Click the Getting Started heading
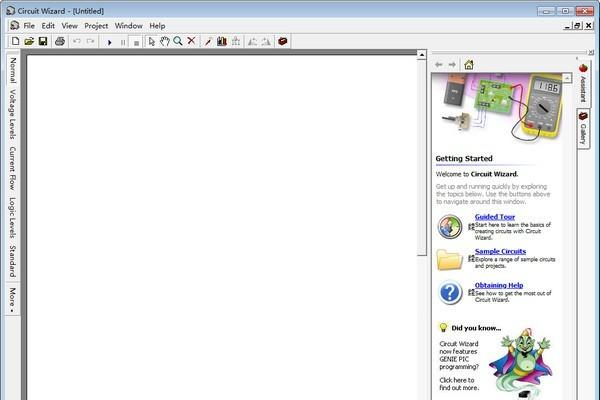The height and width of the screenshot is (400, 600). coord(464,158)
